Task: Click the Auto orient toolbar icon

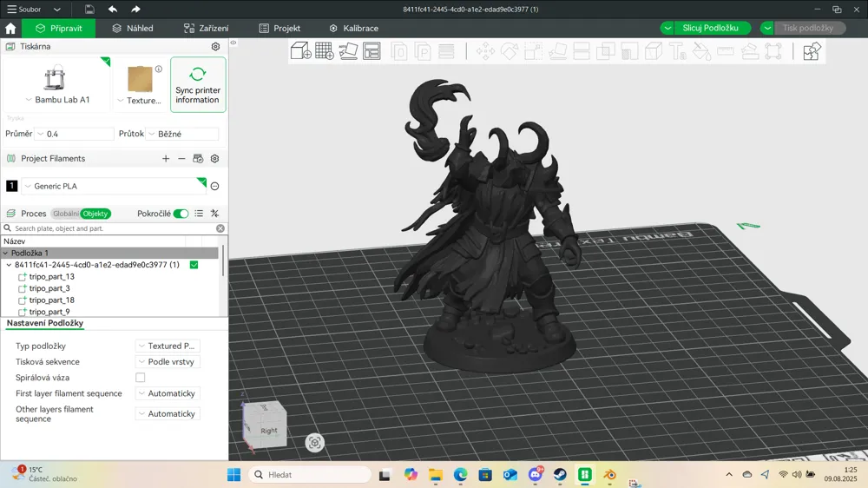Action: tap(348, 51)
